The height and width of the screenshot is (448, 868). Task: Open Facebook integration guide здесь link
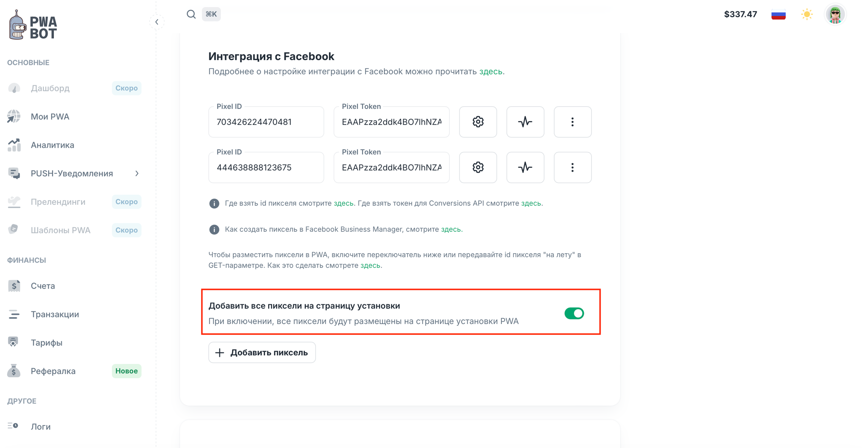click(491, 72)
